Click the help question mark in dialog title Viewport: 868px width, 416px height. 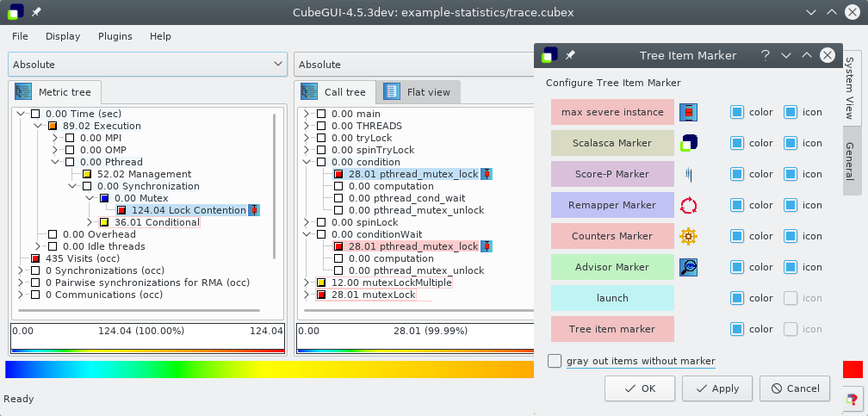(x=765, y=55)
